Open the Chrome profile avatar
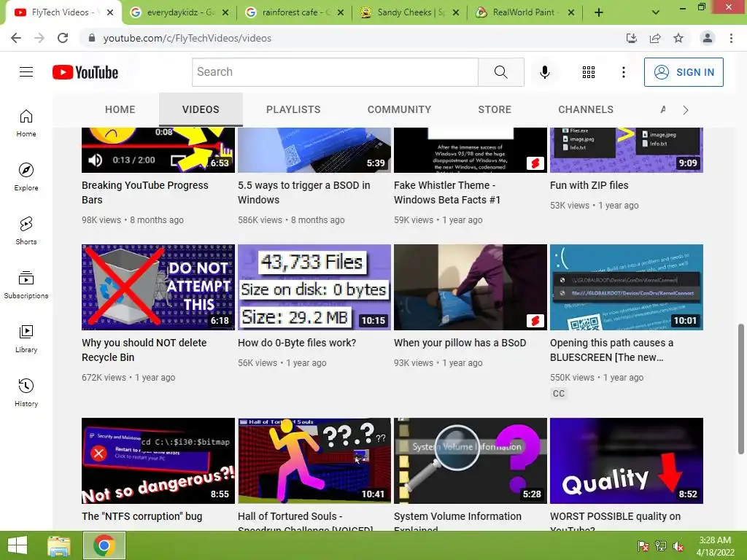Image resolution: width=747 pixels, height=560 pixels. (708, 38)
